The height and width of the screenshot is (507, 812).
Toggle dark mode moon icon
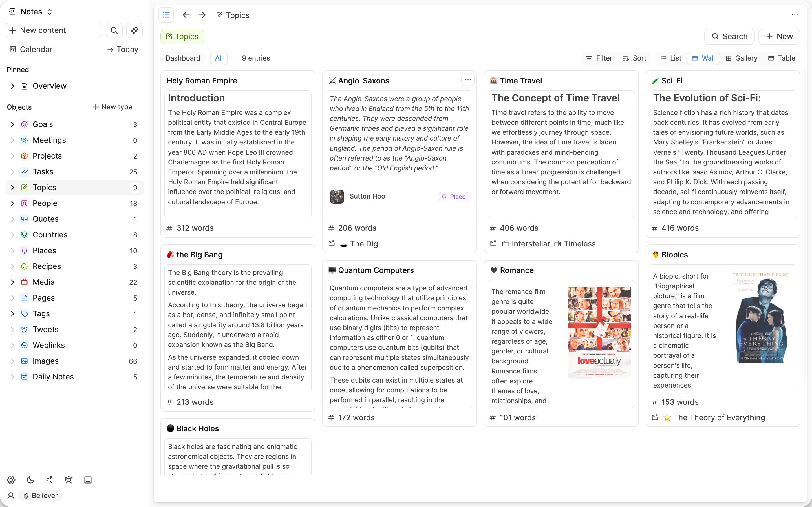[30, 480]
